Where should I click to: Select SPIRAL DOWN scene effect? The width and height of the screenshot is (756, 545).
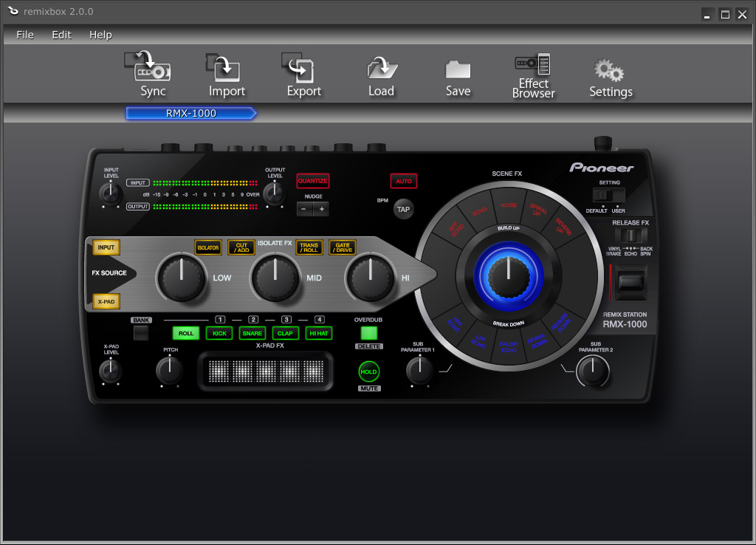point(537,340)
